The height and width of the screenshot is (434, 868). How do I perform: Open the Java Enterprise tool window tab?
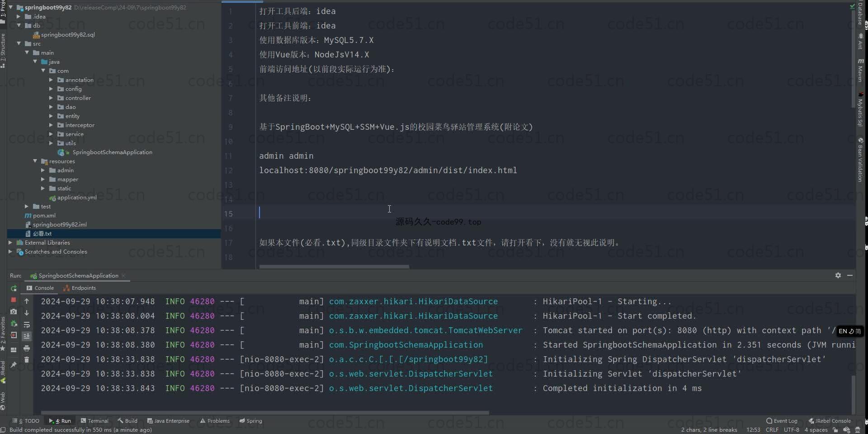click(168, 421)
